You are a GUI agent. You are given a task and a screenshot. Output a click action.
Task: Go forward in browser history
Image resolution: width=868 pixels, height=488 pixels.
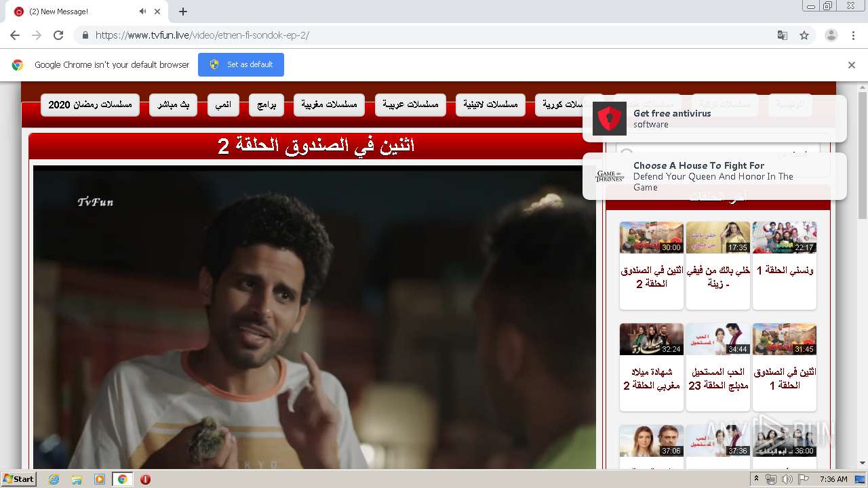point(37,35)
